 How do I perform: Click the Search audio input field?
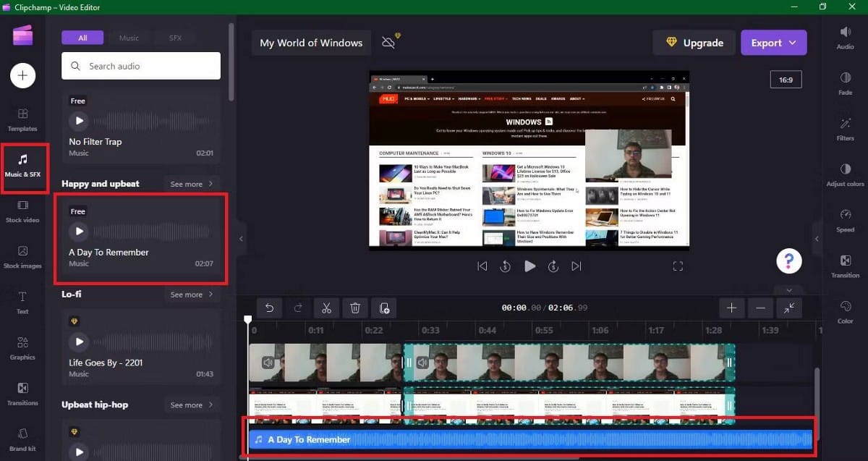(x=140, y=66)
